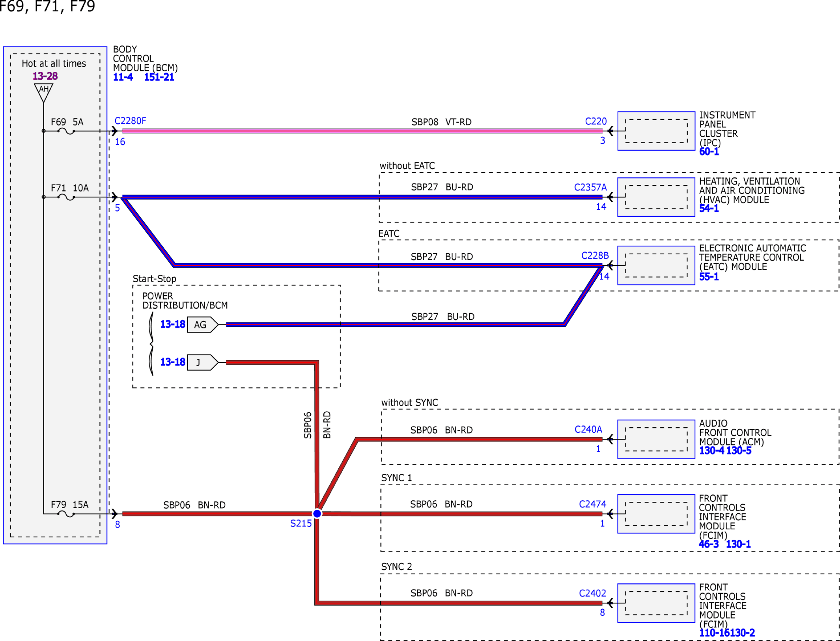
Task: Select the F71 10A fuse symbol
Action: pyautogui.click(x=66, y=197)
